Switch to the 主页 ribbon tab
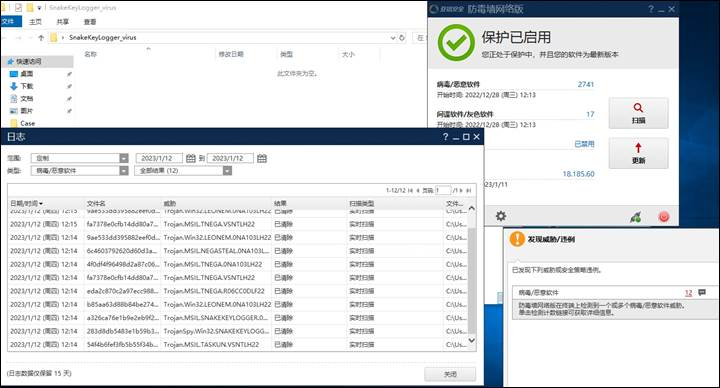 click(x=35, y=22)
